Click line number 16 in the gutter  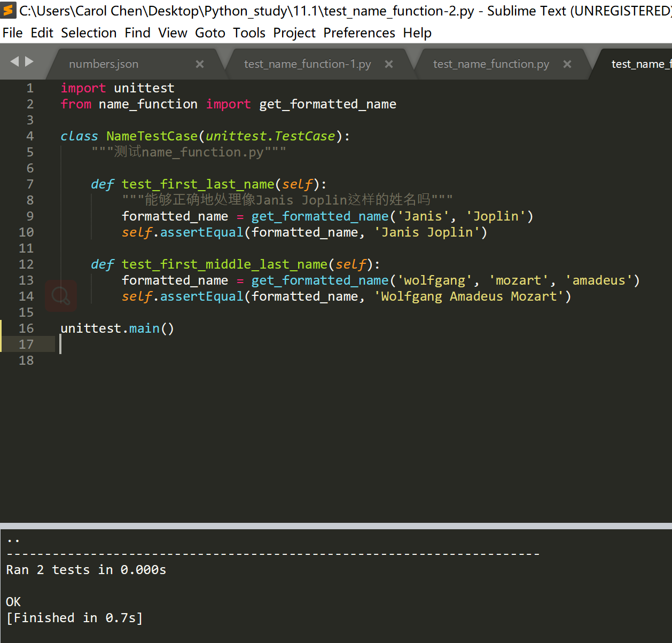coord(26,328)
